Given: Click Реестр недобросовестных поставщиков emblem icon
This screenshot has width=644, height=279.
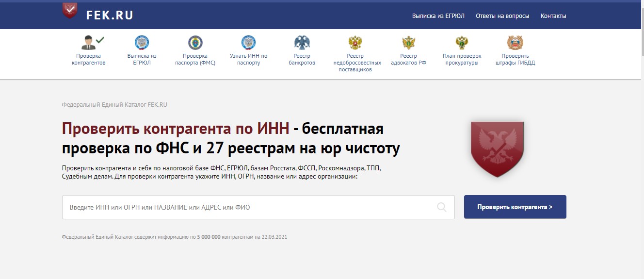Looking at the screenshot, I should (x=355, y=42).
